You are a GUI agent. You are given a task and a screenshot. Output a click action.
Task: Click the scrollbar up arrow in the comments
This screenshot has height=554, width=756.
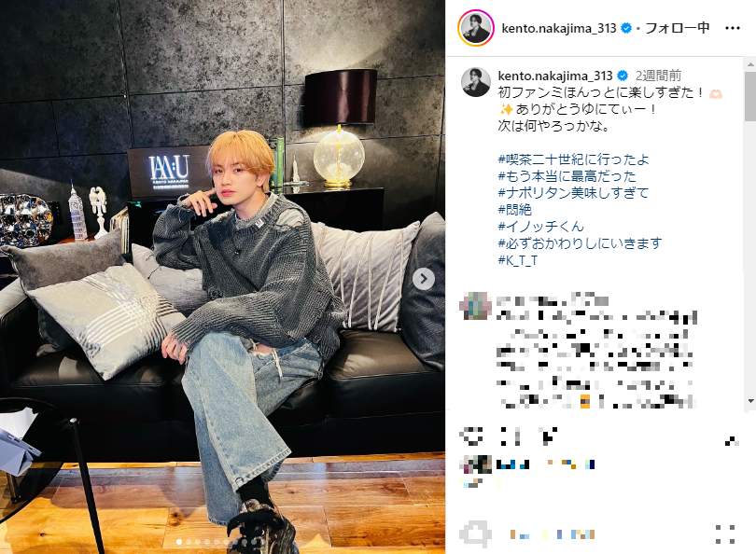(750, 63)
